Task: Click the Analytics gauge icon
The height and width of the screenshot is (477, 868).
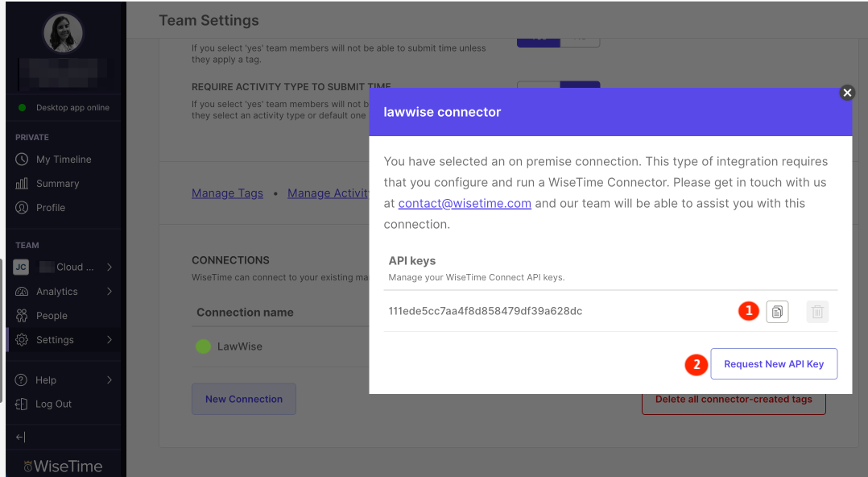Action: point(22,292)
